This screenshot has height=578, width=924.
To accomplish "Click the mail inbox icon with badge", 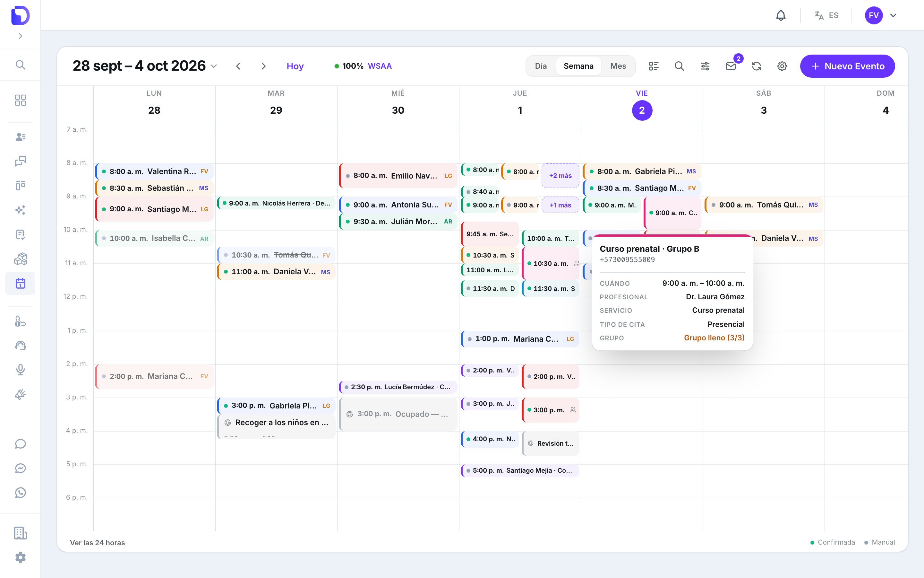I will tap(731, 66).
